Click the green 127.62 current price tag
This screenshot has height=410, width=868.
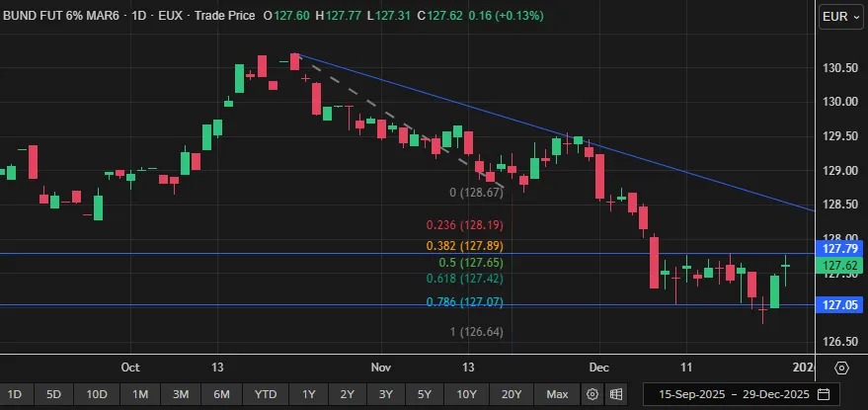pyautogui.click(x=841, y=266)
